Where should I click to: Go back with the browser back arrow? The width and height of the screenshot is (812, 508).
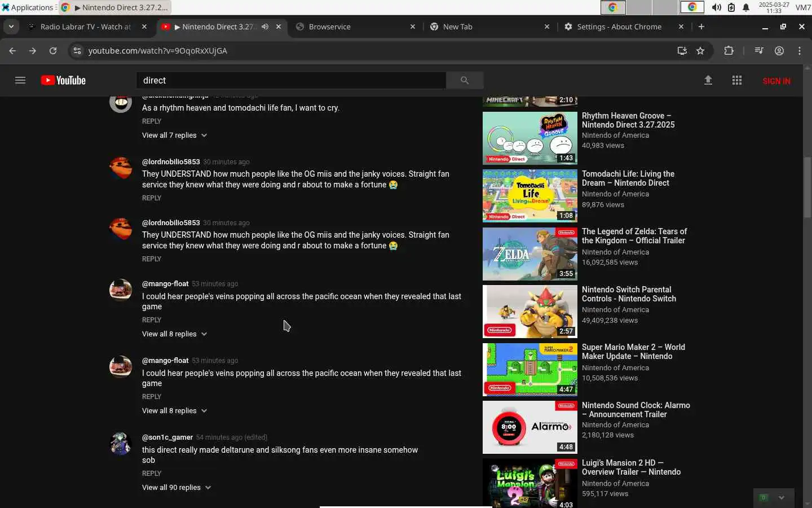12,51
